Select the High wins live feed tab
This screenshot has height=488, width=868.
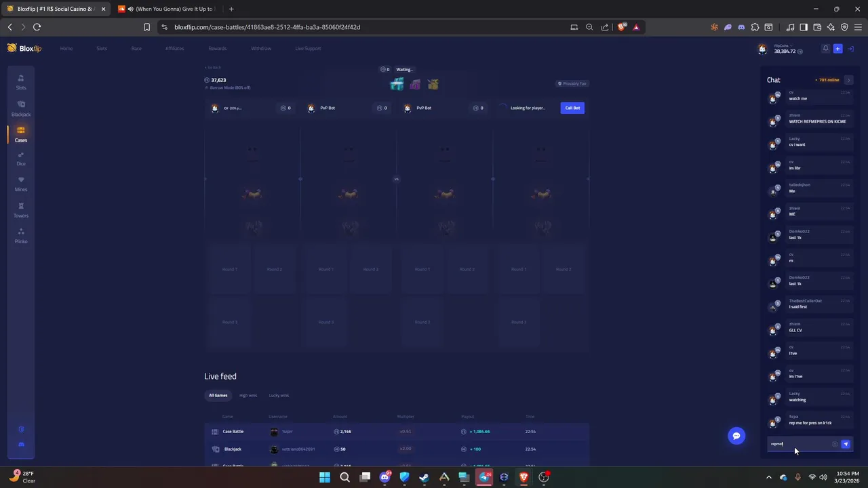click(x=248, y=395)
